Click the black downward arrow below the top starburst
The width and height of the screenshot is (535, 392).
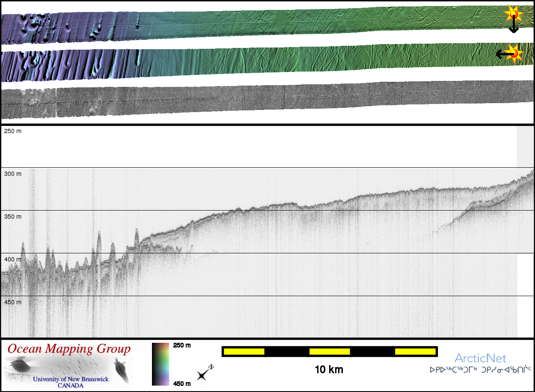pyautogui.click(x=513, y=27)
